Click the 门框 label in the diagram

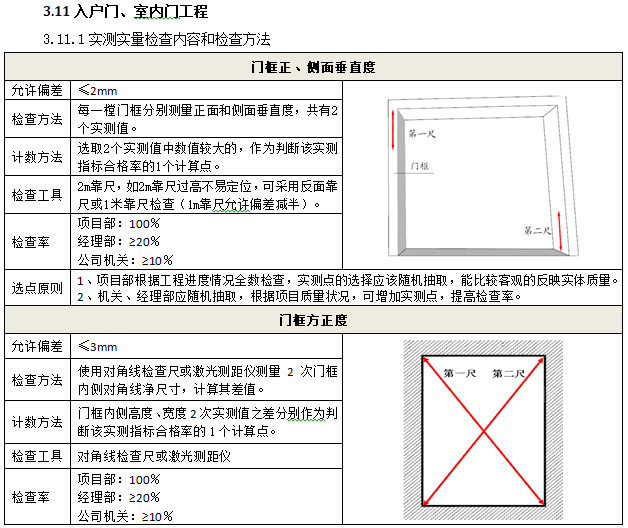pos(419,165)
